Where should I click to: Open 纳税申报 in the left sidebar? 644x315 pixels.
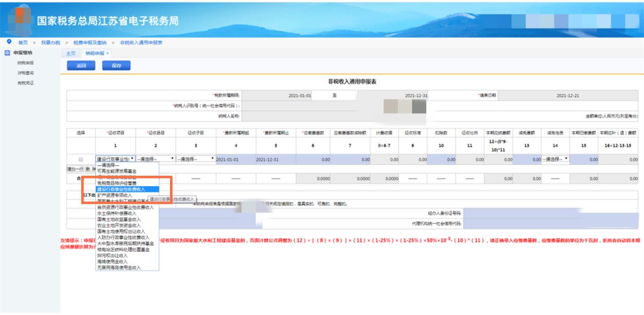coord(26,63)
